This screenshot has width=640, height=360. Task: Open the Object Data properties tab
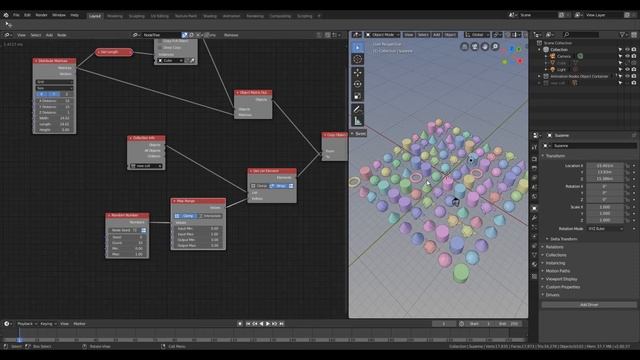click(x=534, y=255)
